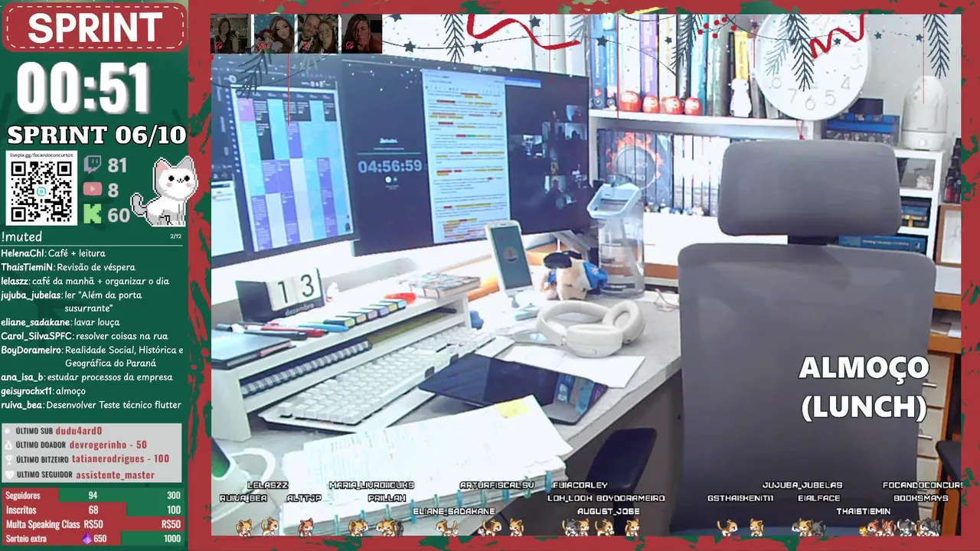
Task: Click the FOCANDOCONCURS name tag
Action: [x=923, y=485]
